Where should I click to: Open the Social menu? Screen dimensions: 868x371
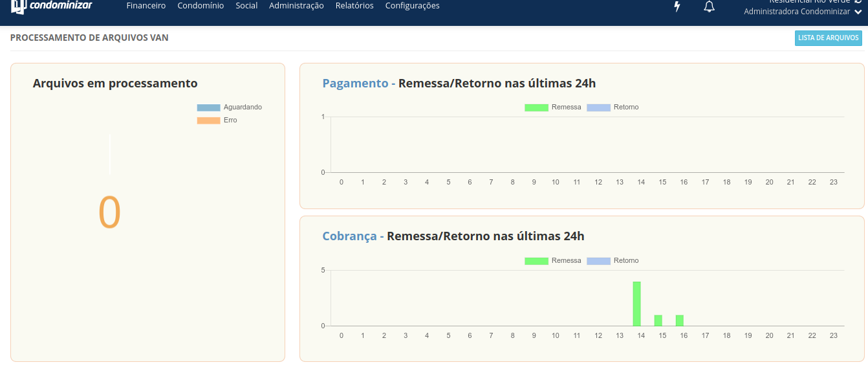[246, 6]
